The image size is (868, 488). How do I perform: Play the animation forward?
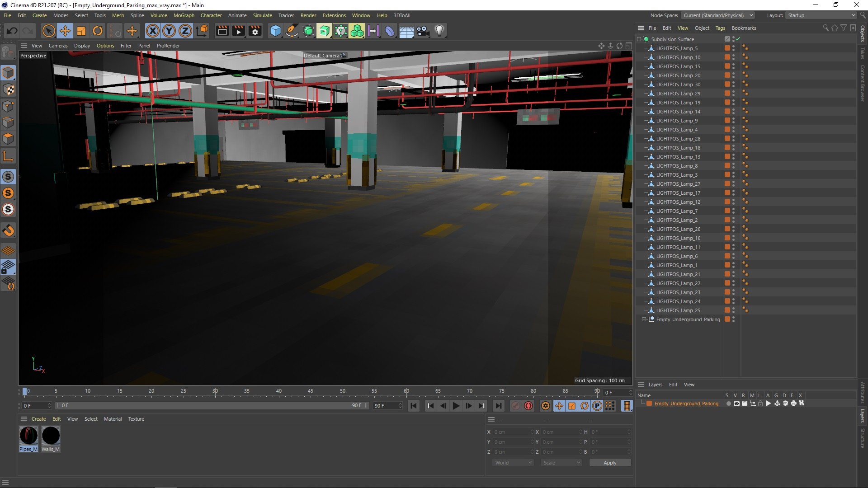(456, 406)
